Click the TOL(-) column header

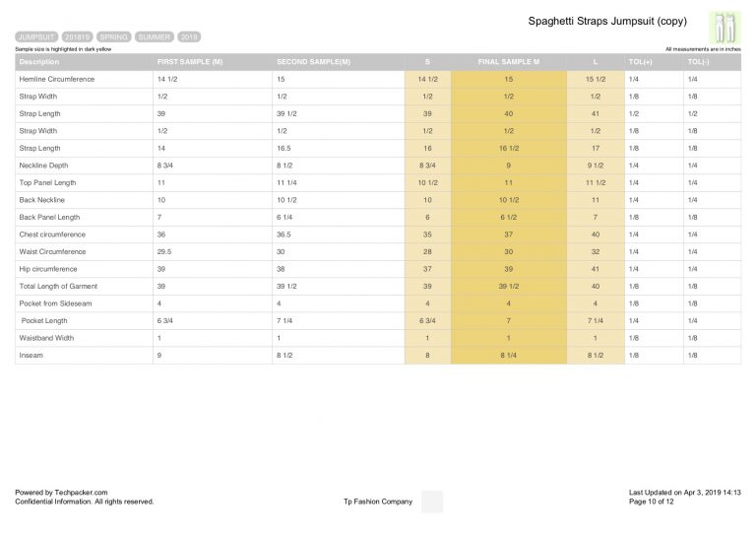[698, 62]
